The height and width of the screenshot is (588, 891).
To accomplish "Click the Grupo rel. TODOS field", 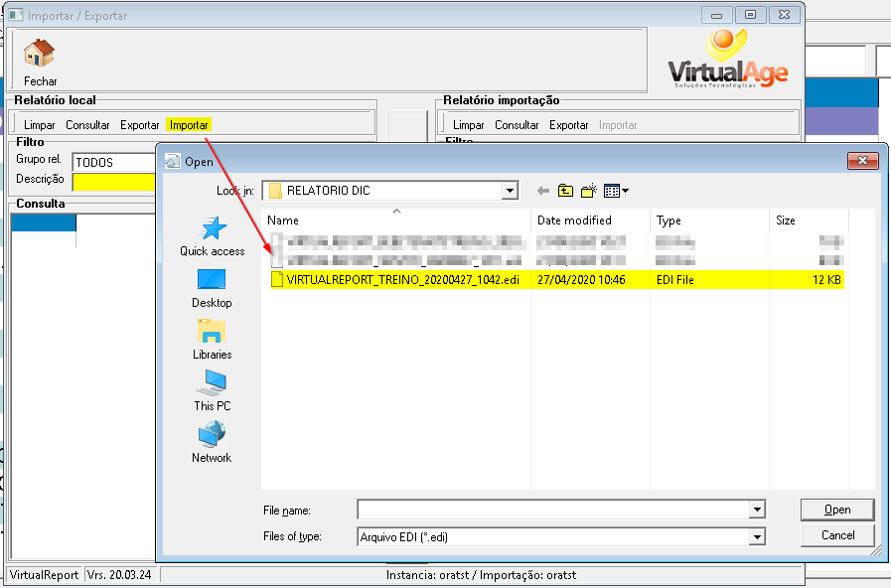I will (113, 163).
